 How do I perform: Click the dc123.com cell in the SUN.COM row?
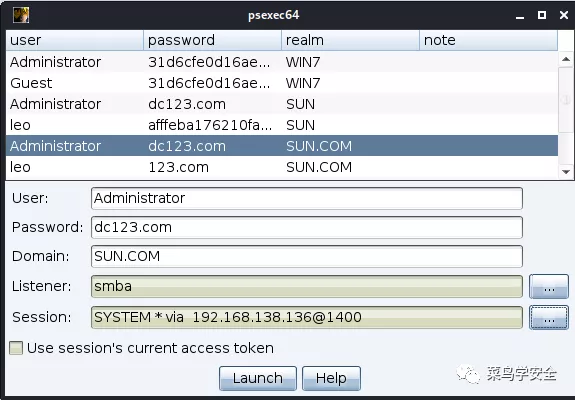[212, 146]
